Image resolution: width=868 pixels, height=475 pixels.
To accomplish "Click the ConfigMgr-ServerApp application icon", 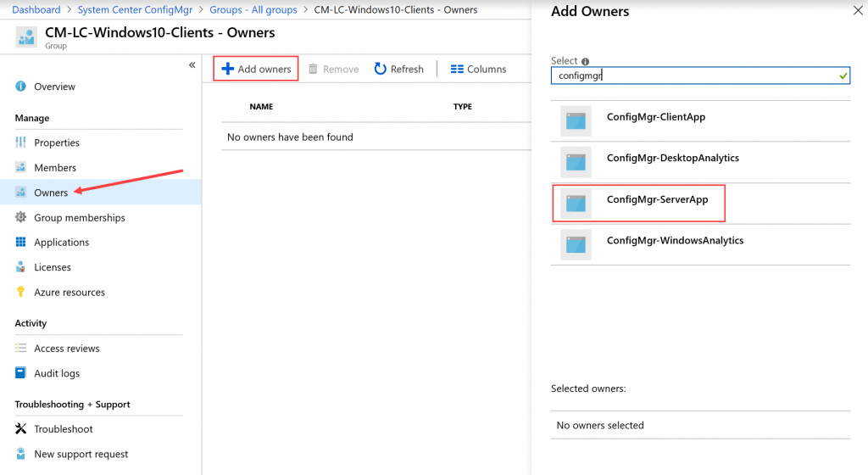I will click(576, 204).
